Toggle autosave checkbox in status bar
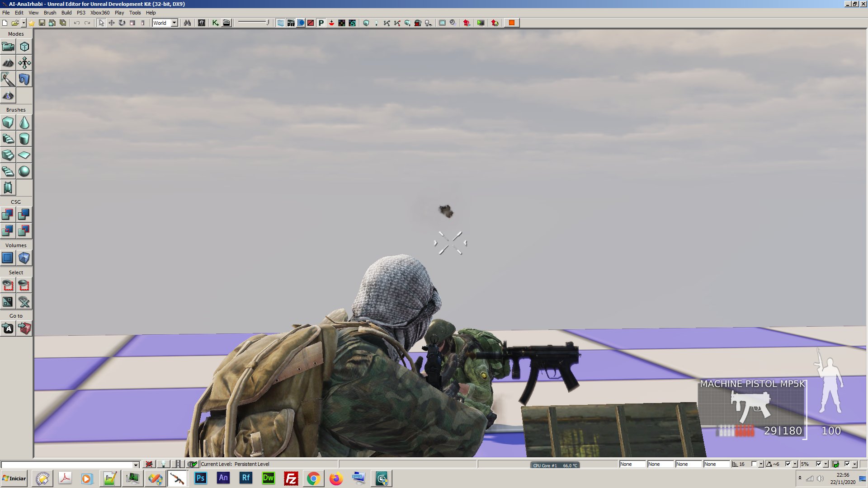Image resolution: width=868 pixels, height=488 pixels. (847, 464)
